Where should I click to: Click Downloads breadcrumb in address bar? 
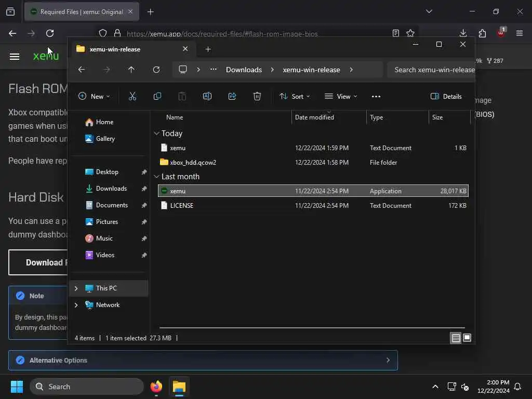coord(244,70)
